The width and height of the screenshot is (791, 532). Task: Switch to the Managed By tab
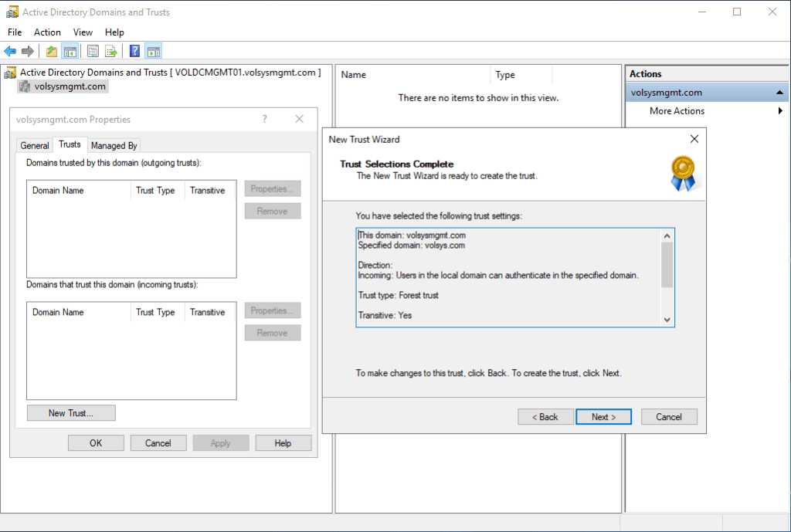point(114,145)
